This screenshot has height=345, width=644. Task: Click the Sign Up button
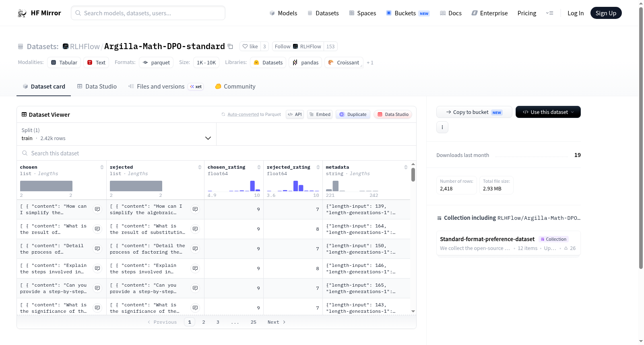coord(606,13)
